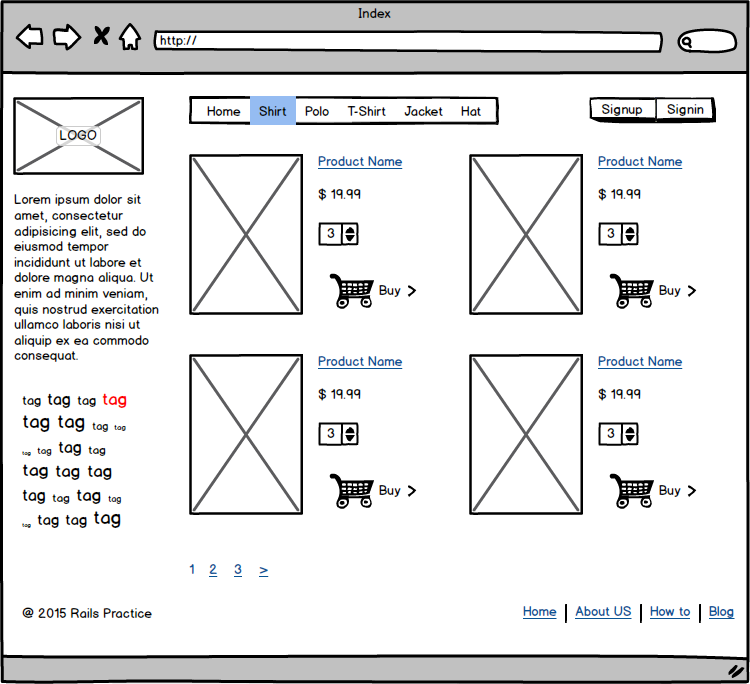Click the cart icon of bottom-right product
Screen dimensions: 750x684
(x=631, y=491)
